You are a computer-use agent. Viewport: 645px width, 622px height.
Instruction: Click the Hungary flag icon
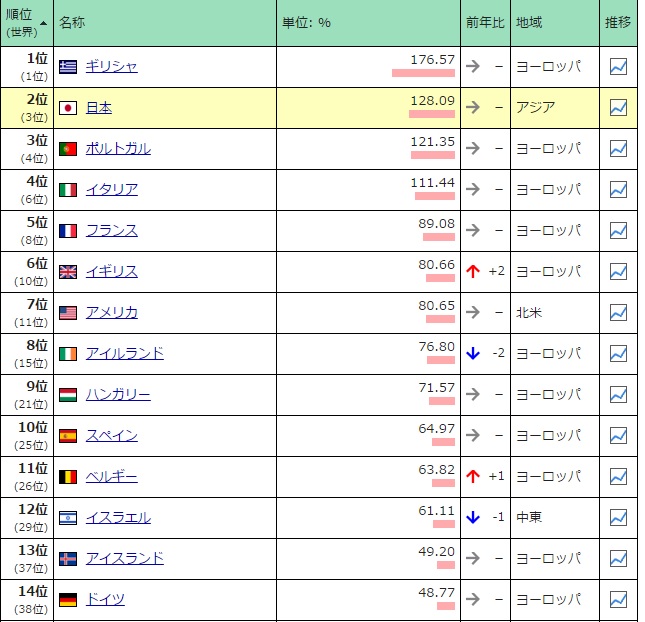tap(68, 395)
